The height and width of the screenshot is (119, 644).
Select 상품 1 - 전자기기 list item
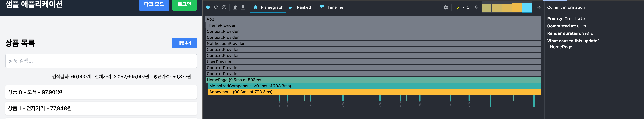[101, 108]
